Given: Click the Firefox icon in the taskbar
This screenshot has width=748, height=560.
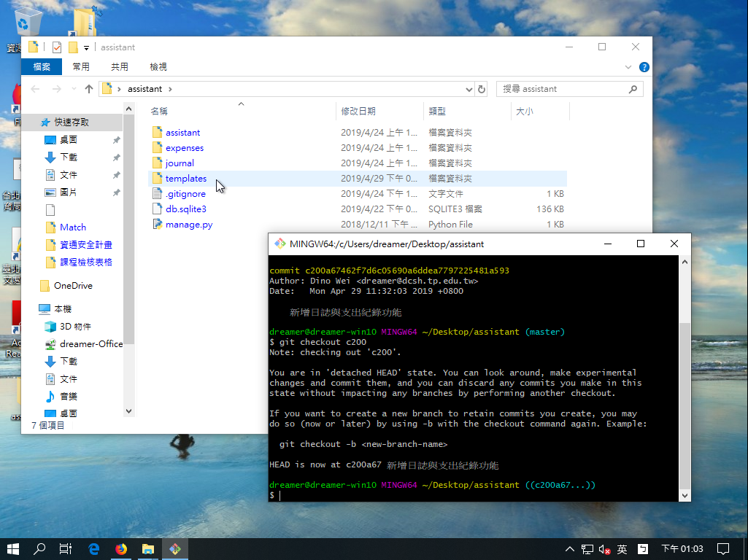Looking at the screenshot, I should point(121,549).
